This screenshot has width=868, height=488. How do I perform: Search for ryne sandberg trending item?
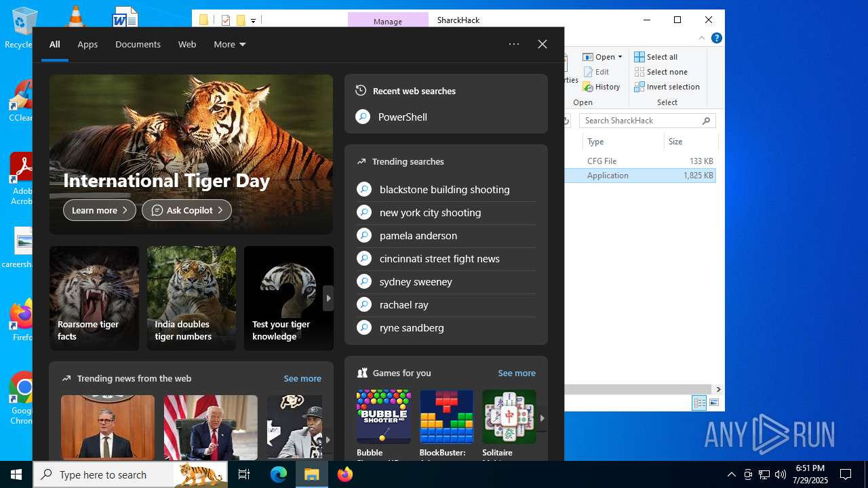(x=446, y=328)
